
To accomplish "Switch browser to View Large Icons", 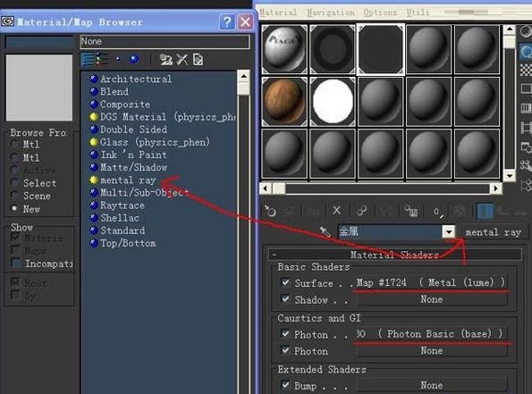I will 134,59.
